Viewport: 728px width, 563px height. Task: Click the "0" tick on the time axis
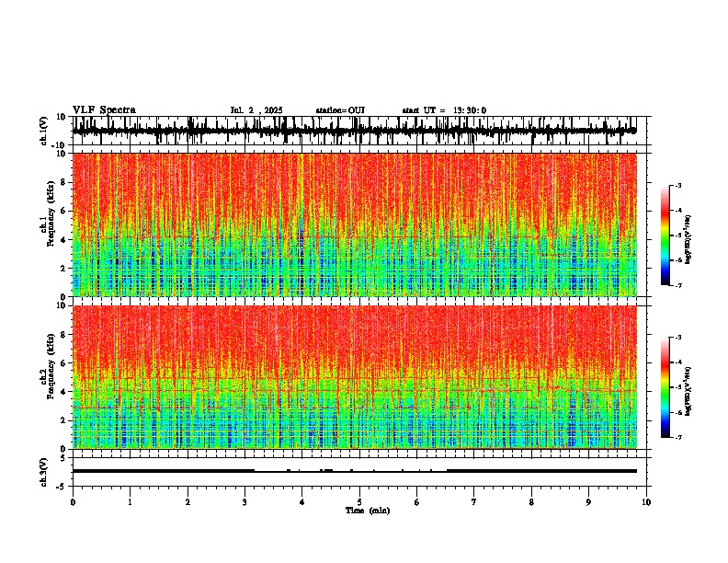(73, 502)
